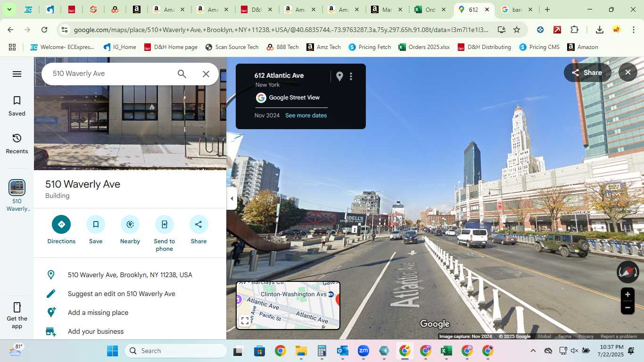Open D&H Home page bookmark
644x362 pixels.
pyautogui.click(x=171, y=47)
